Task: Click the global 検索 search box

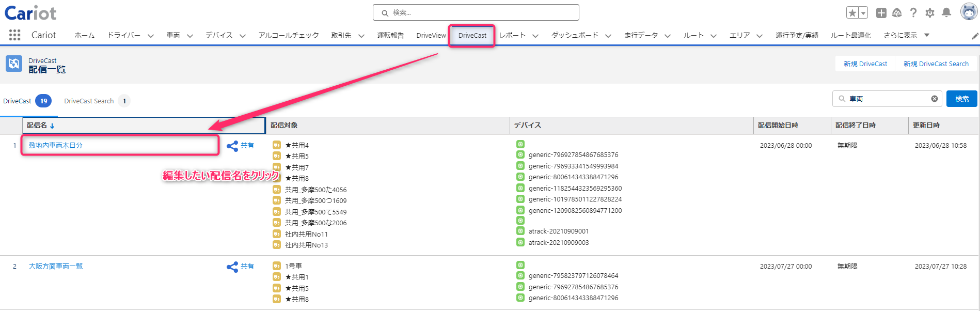Action: 476,12
